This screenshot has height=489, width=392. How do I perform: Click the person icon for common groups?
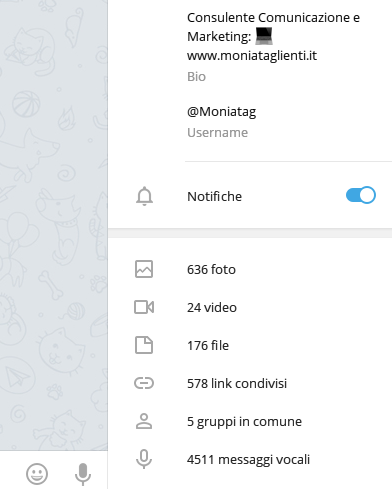tap(144, 421)
